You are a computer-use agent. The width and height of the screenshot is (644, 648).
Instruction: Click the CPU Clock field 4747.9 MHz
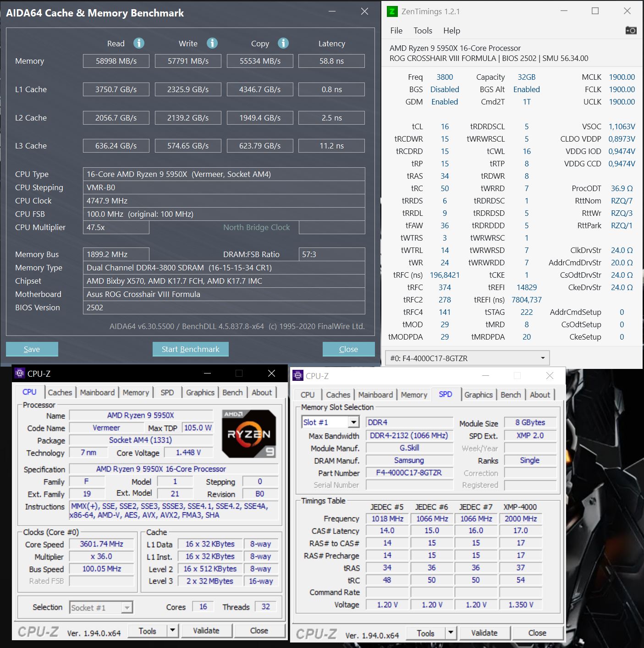224,201
